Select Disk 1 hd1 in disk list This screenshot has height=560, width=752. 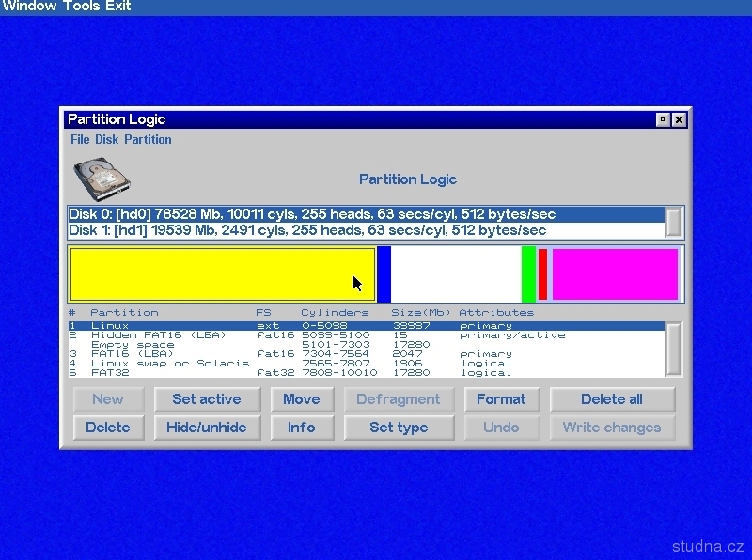pos(366,230)
